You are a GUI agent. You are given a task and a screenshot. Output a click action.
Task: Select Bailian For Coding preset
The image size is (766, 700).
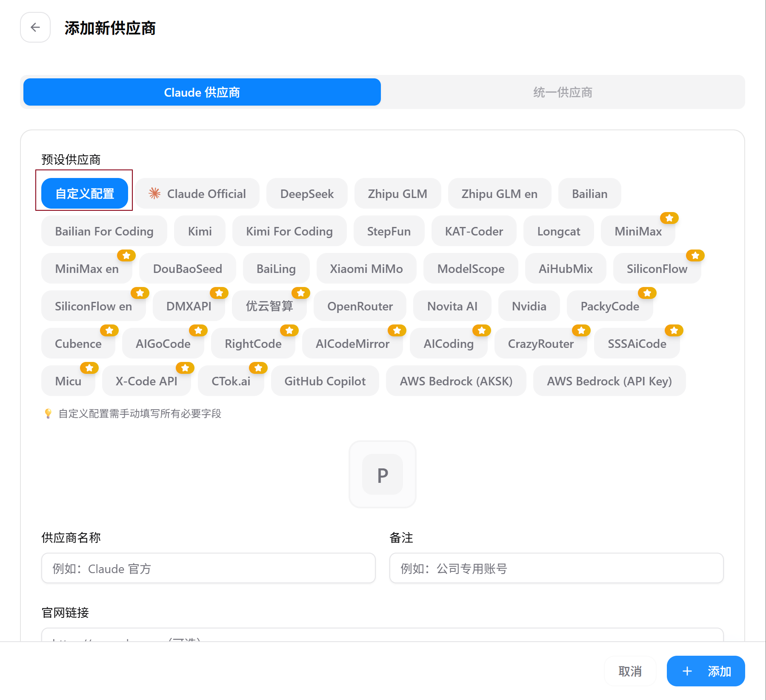pyautogui.click(x=104, y=231)
